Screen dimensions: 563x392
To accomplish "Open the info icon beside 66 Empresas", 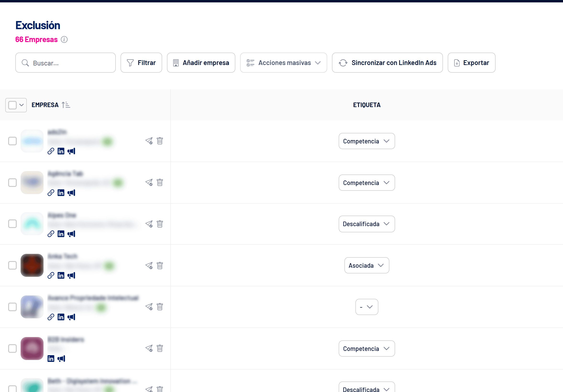I will [64, 39].
